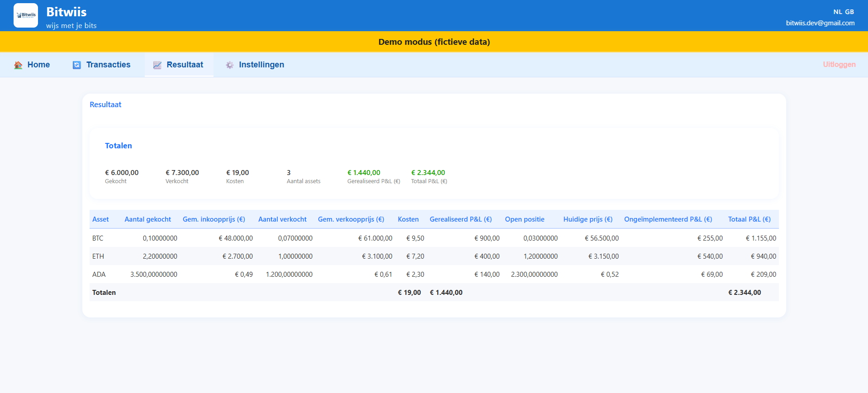Select the ETH asset row
Image resolution: width=868 pixels, height=393 pixels.
click(x=98, y=256)
